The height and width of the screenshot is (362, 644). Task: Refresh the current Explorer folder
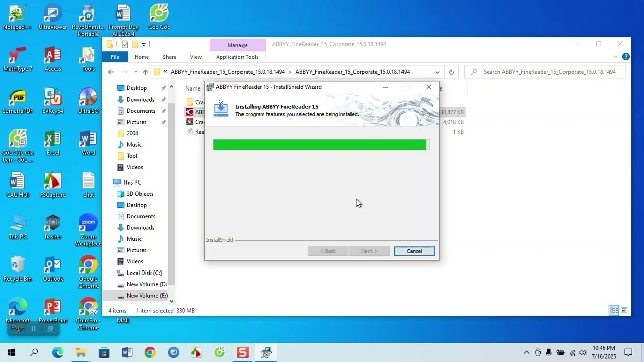pyautogui.click(x=451, y=72)
